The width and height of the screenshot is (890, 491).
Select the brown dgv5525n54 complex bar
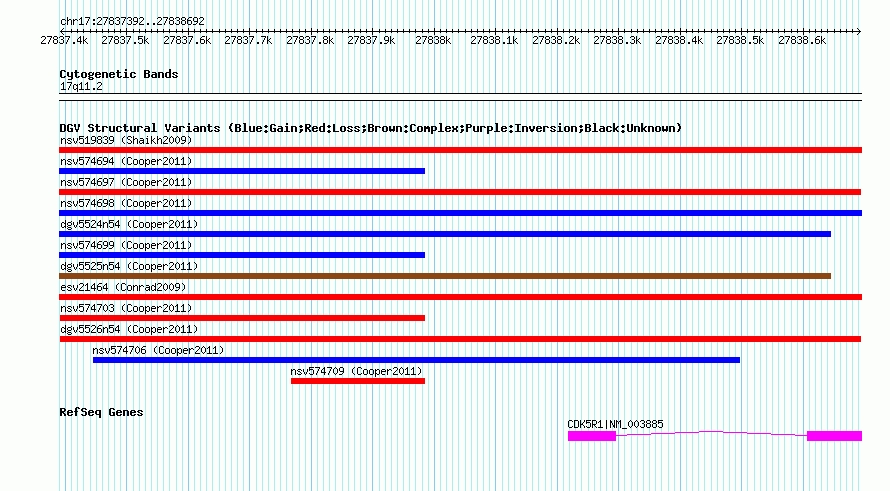click(445, 276)
